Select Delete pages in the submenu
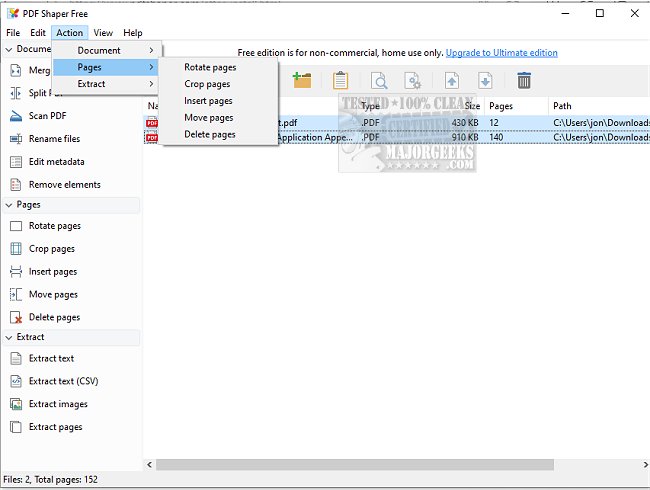This screenshot has width=650, height=490. (x=209, y=134)
